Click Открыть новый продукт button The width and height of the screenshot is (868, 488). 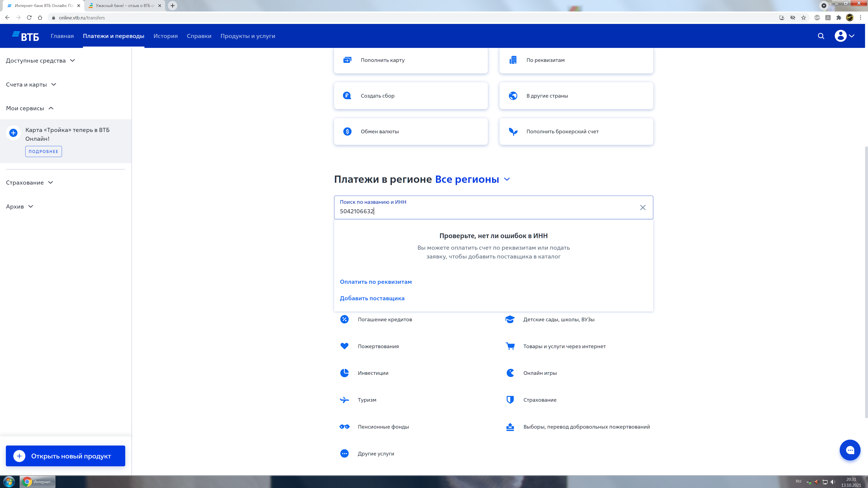(65, 456)
